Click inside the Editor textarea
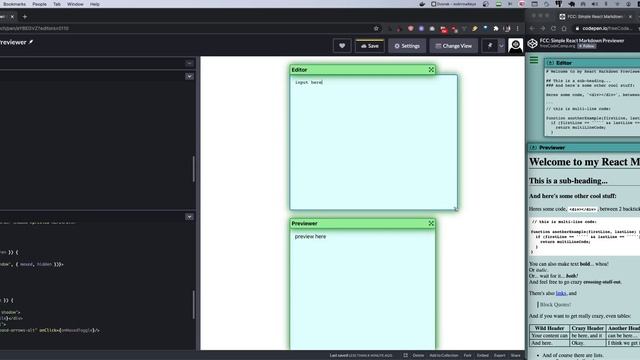The height and width of the screenshot is (360, 640). tap(373, 142)
